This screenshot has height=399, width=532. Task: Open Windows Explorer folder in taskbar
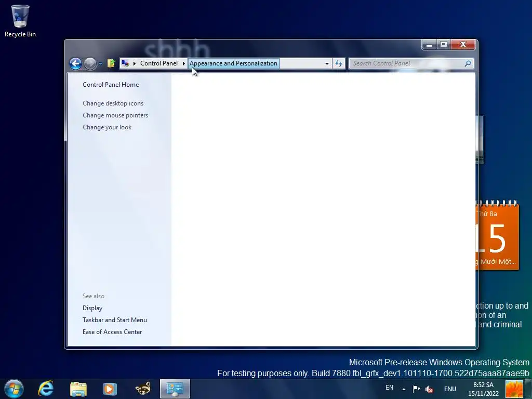tap(78, 389)
